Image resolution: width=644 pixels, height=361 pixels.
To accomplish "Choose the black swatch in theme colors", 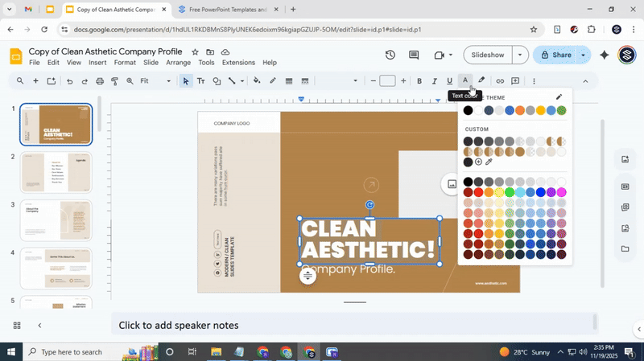I will [468, 111].
